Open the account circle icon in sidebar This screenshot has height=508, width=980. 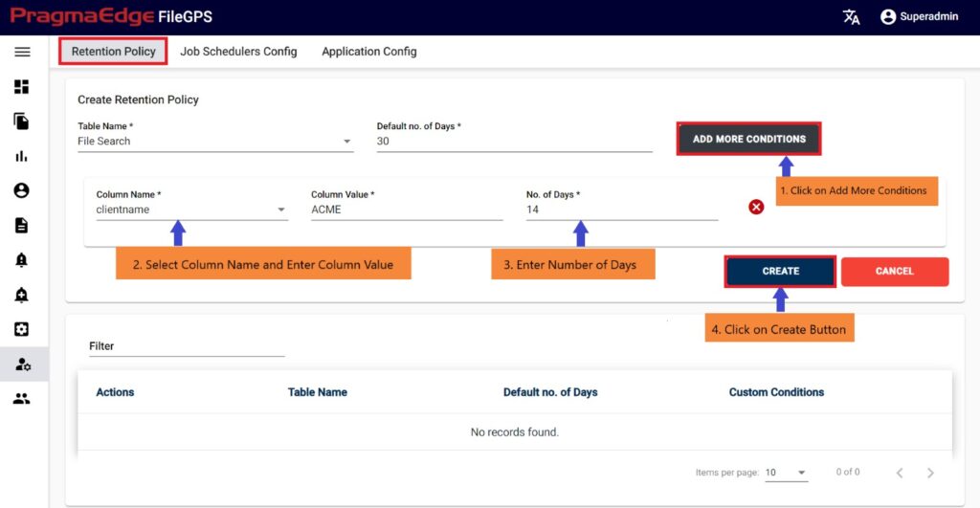pyautogui.click(x=22, y=190)
